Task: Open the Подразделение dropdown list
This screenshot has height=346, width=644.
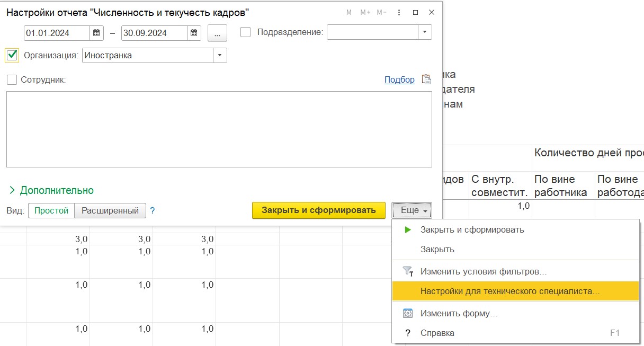Action: tap(425, 32)
